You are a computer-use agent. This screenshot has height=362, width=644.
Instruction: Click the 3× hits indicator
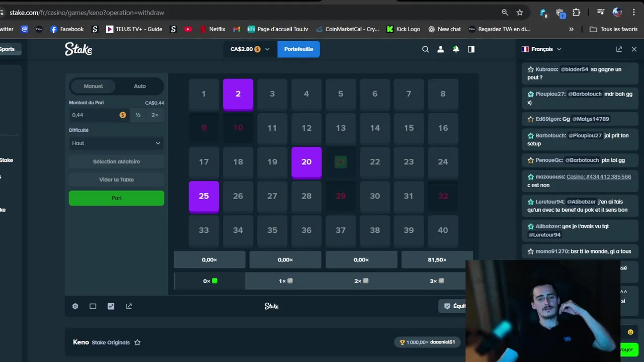(x=437, y=281)
